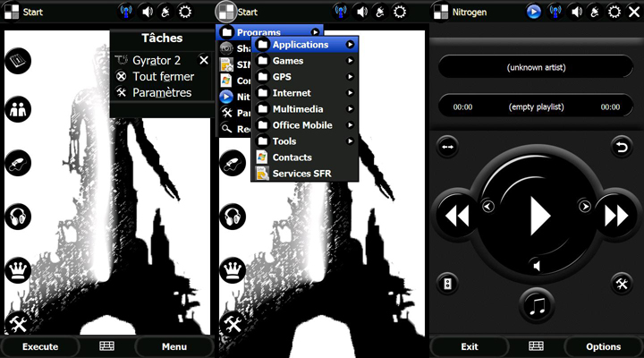
Task: Click antenna signal icon in left screen
Action: point(126,12)
